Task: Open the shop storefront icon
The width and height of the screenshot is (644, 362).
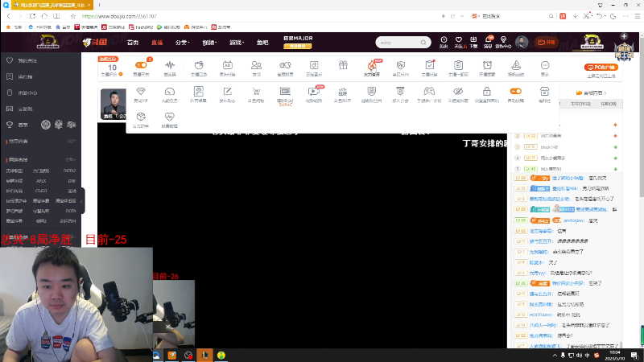Action: (545, 91)
